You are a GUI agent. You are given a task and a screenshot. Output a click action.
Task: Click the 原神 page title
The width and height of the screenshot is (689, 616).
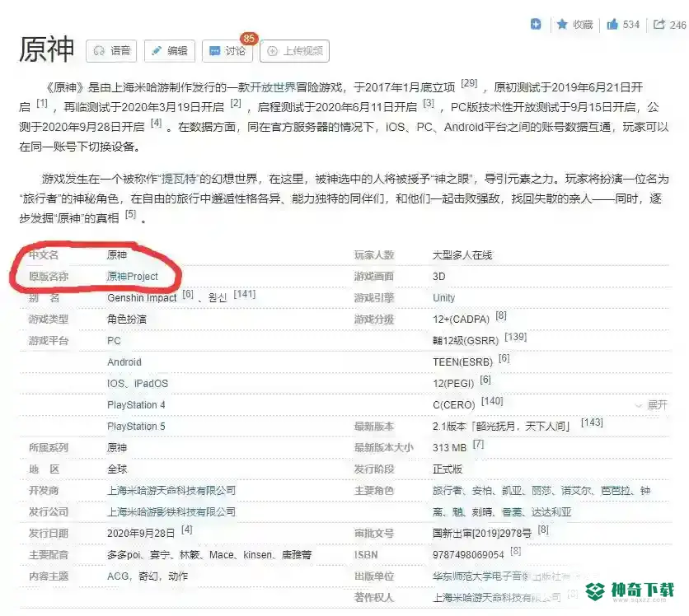(x=47, y=49)
